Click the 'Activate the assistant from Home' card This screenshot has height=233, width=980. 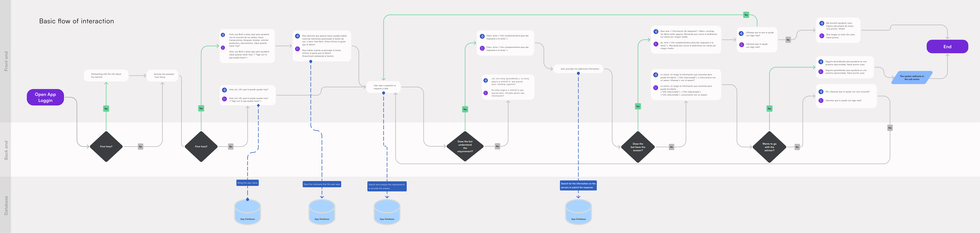click(162, 75)
